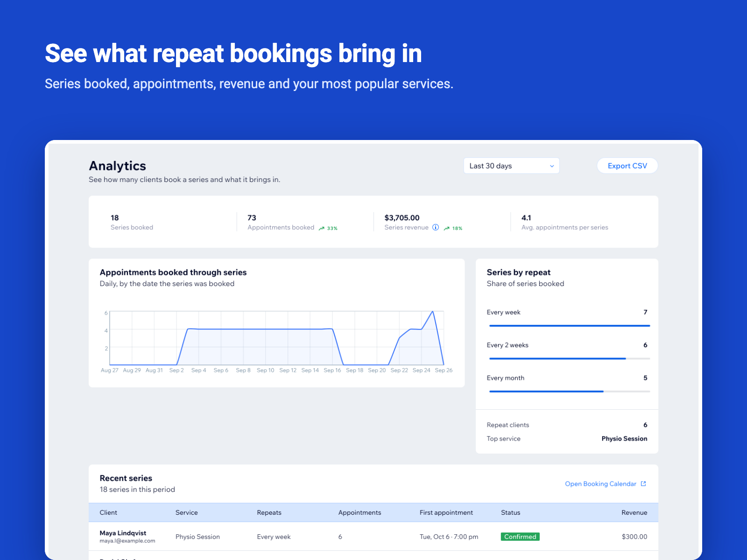Viewport: 747px width, 560px height.
Task: Click the Aug 27 label on chart axis
Action: pyautogui.click(x=110, y=370)
